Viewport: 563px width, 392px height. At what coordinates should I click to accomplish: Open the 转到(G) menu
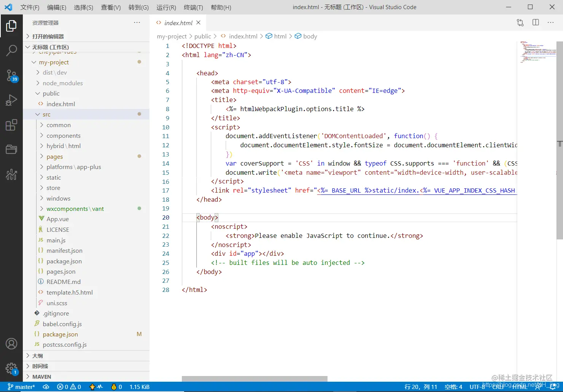pyautogui.click(x=138, y=7)
